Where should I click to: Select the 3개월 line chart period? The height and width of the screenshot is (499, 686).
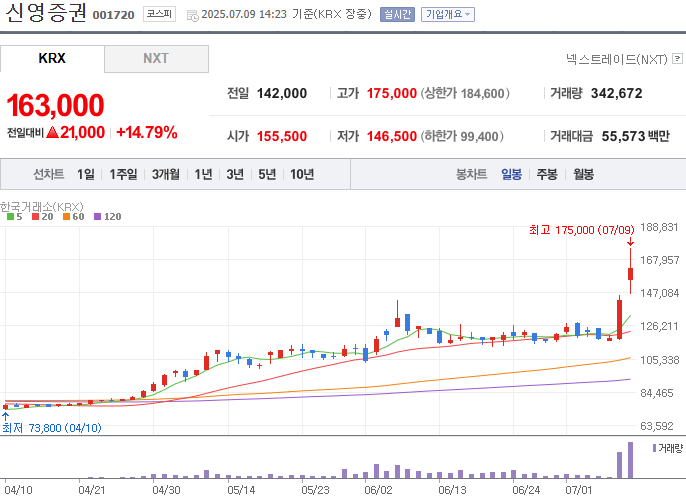click(x=166, y=174)
